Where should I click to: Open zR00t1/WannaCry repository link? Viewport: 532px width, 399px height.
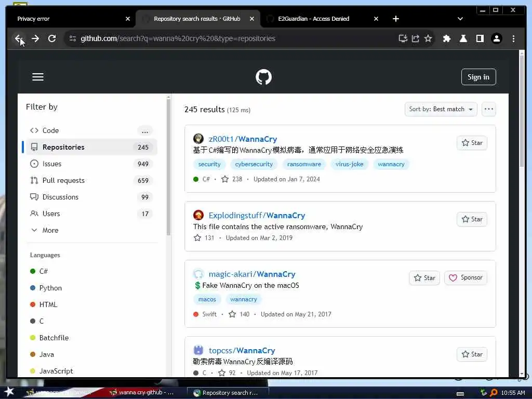243,139
